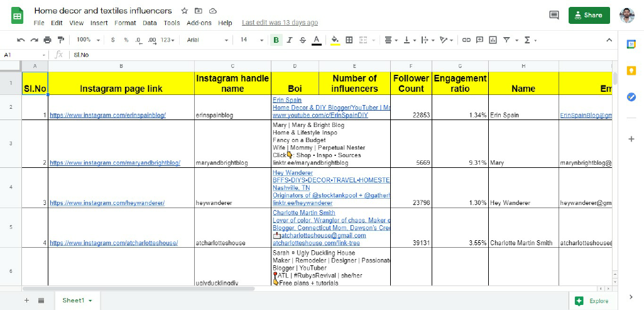
Task: Insert comment icon in toolbar
Action: pyautogui.click(x=480, y=40)
